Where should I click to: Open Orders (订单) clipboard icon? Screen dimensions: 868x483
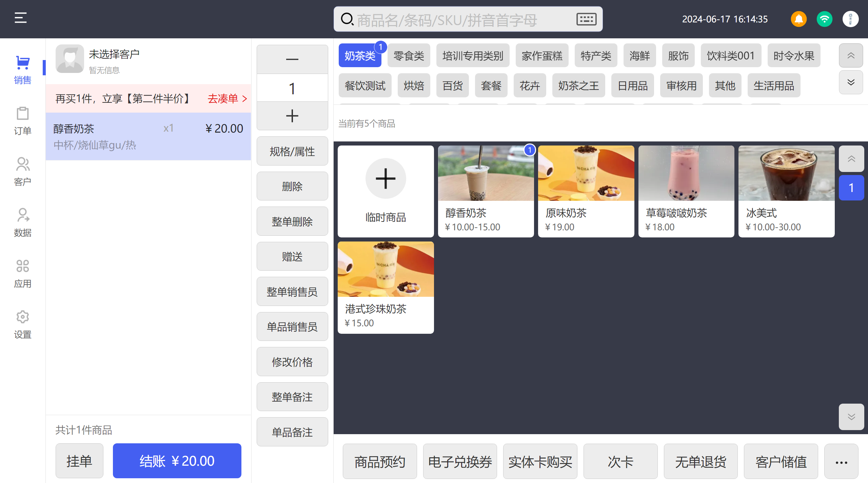click(23, 121)
